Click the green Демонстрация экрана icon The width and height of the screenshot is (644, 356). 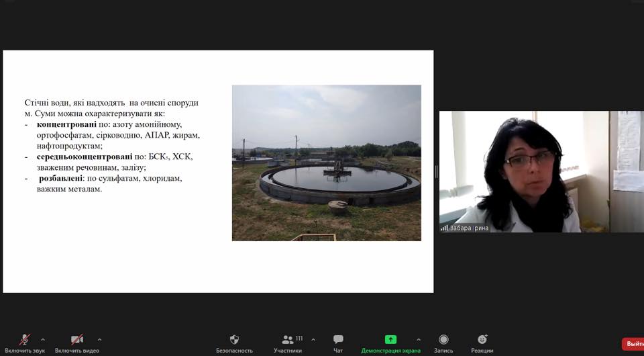point(390,340)
